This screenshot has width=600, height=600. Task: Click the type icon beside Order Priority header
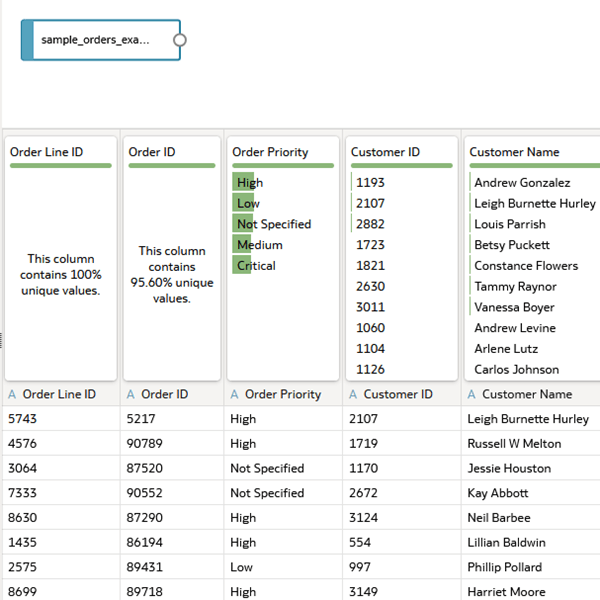235,394
